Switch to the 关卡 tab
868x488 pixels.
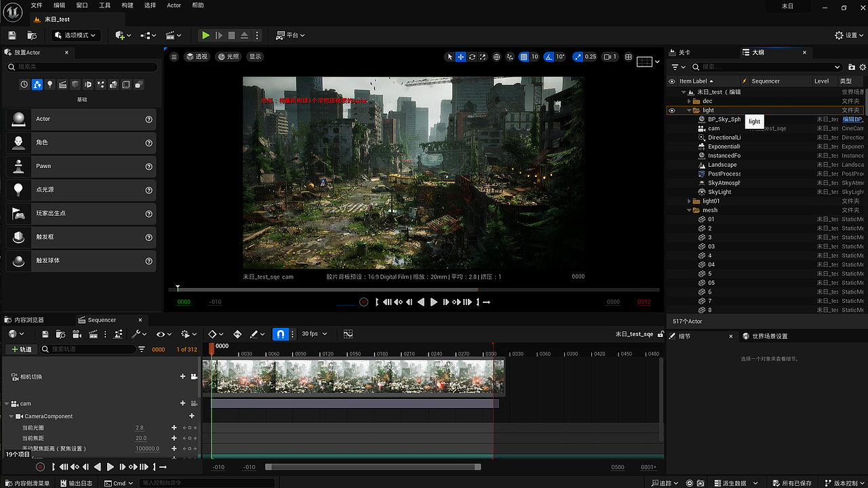679,52
